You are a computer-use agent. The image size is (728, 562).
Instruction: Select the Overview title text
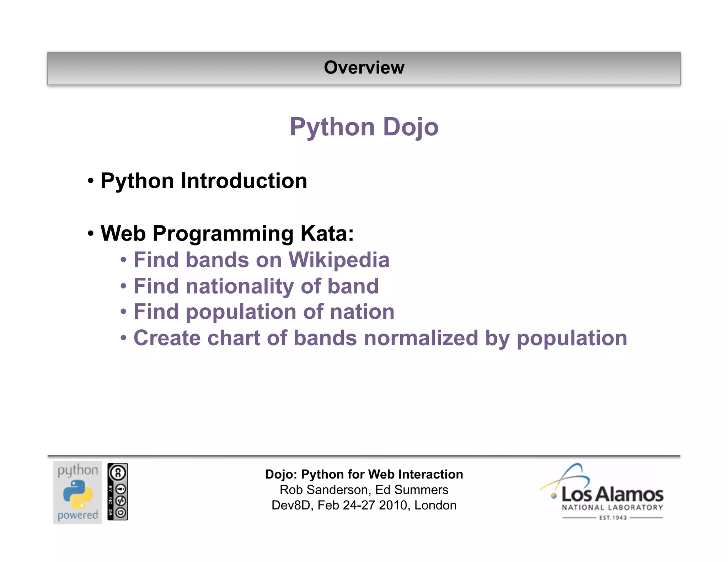(x=364, y=67)
